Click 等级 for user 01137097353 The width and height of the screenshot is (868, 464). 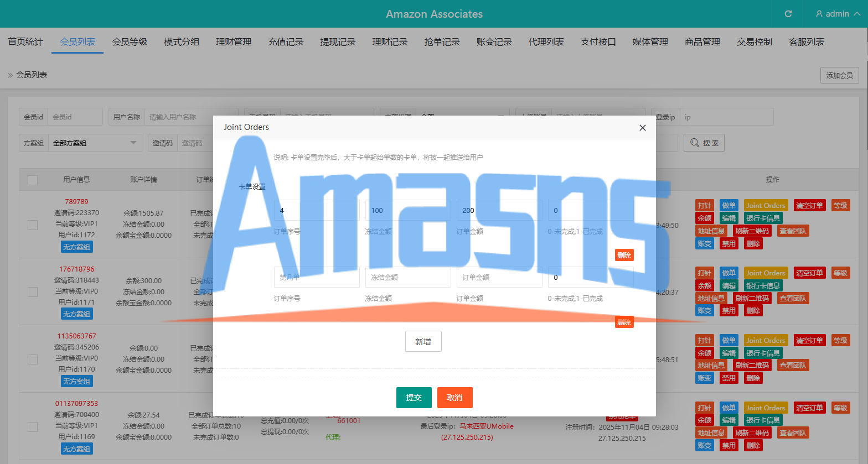pyautogui.click(x=840, y=408)
